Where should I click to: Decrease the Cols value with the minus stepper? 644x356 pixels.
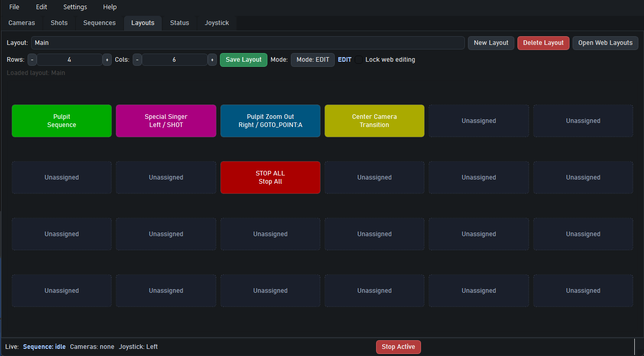137,60
